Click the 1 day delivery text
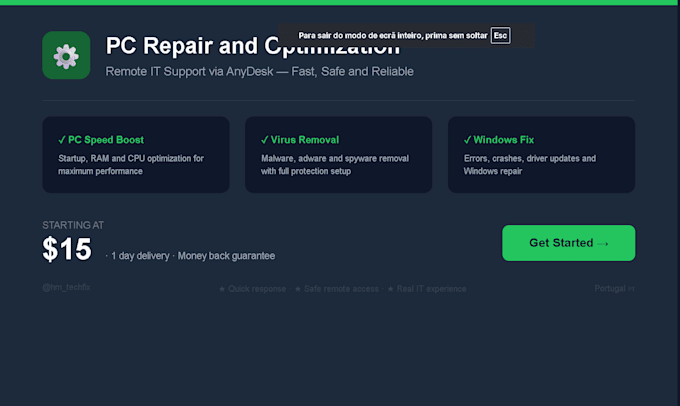Screen dimensions: 680x406 [x=140, y=256]
